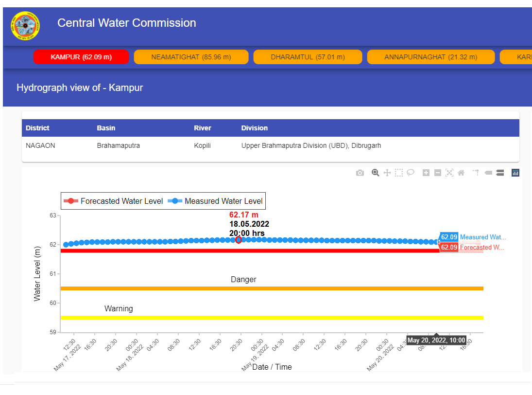Image resolution: width=532 pixels, height=395 pixels.
Task: Toggle spike lines on the chart
Action: (x=476, y=173)
